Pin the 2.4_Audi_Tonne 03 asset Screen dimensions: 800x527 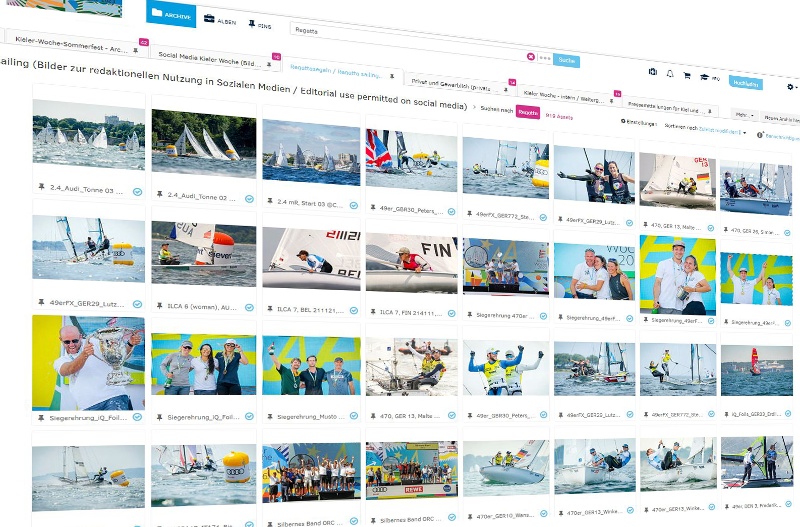pos(41,187)
